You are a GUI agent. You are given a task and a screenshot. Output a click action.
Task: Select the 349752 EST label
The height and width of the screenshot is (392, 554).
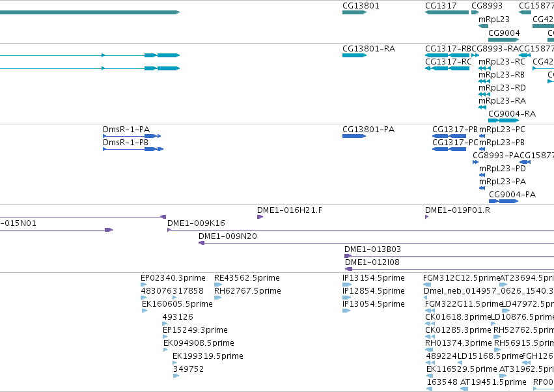188,369
